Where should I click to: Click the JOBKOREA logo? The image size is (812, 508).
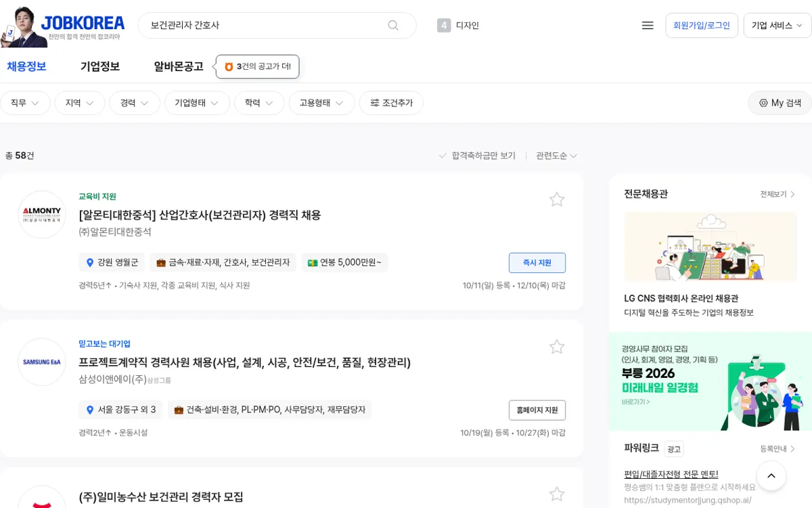[83, 24]
